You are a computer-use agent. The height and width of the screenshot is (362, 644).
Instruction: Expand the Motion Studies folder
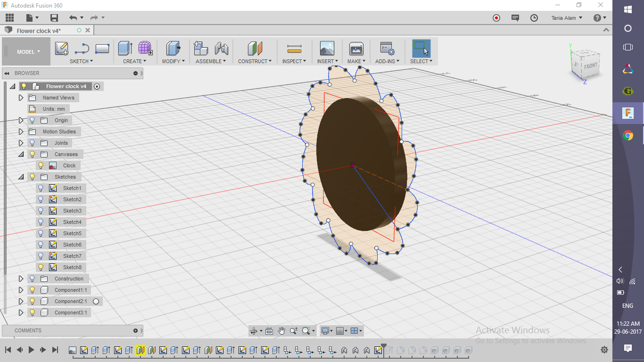21,132
